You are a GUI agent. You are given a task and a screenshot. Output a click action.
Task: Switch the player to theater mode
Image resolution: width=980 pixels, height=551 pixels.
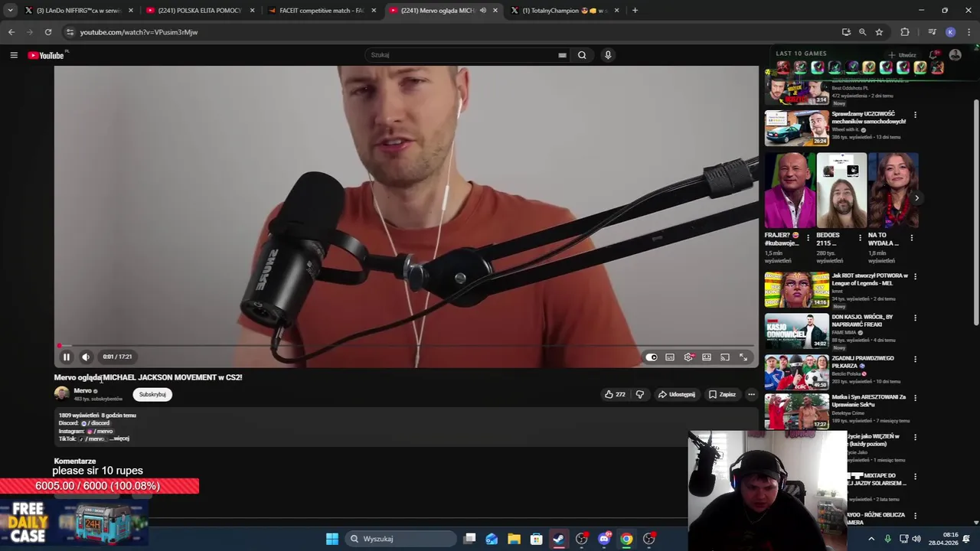[707, 357]
